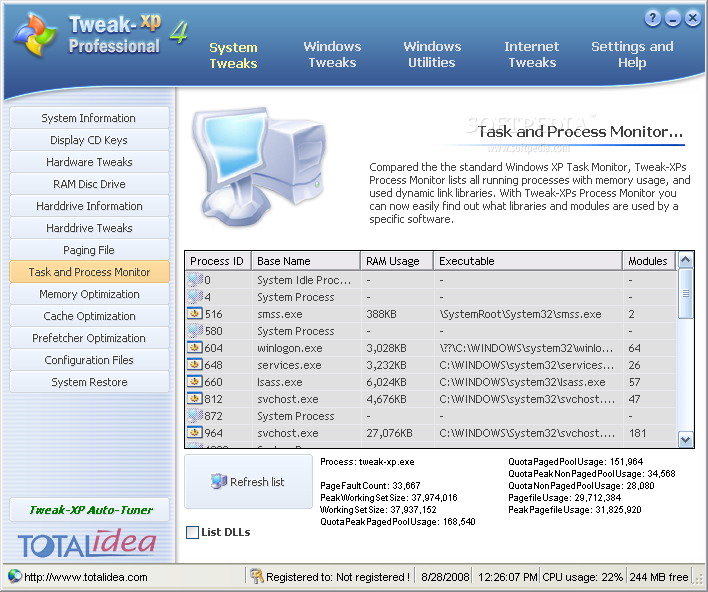Screen dimensions: 708x592
Task: Click the process icon for PID 604
Action: pyautogui.click(x=195, y=348)
